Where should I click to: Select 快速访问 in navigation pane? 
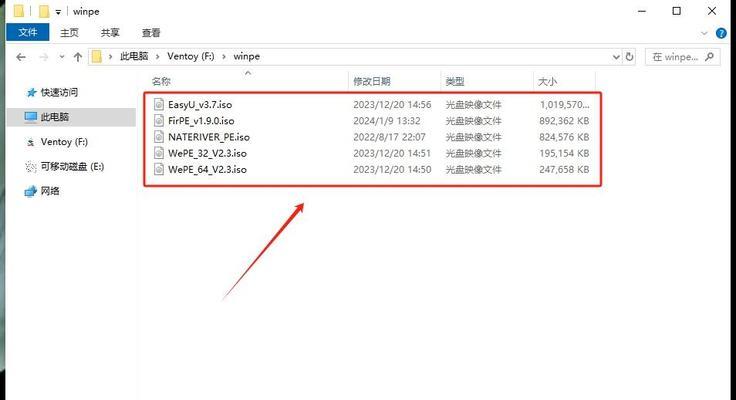pyautogui.click(x=59, y=92)
